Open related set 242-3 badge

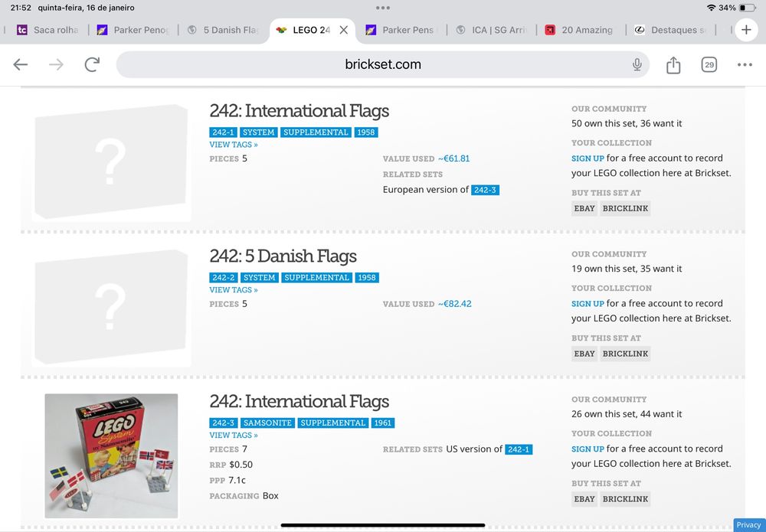click(x=485, y=190)
